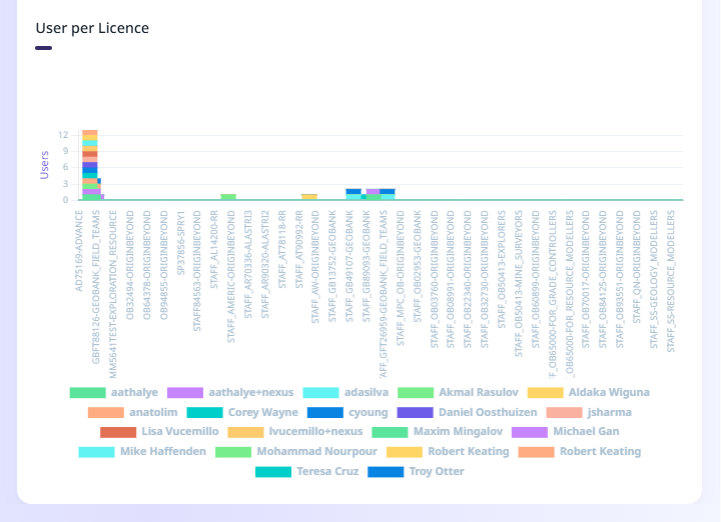Toggle lvucemillo+nexus in the legend
This screenshot has width=721, height=522.
[295, 432]
